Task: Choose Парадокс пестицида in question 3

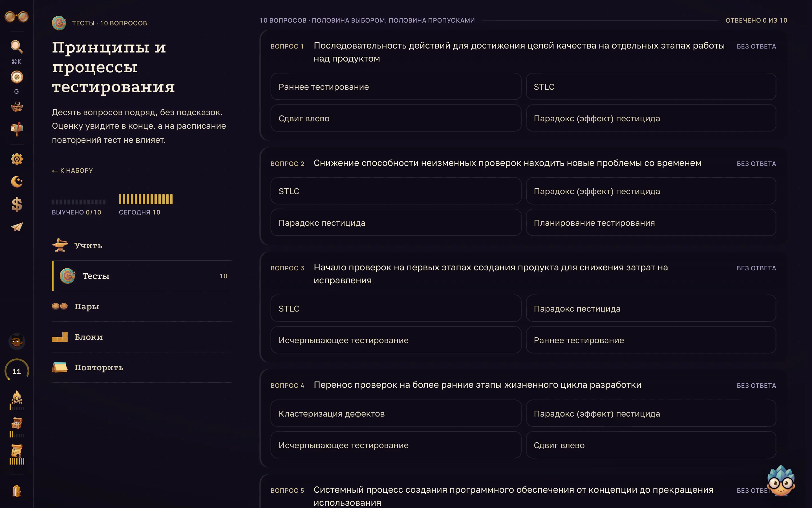Action: point(651,308)
